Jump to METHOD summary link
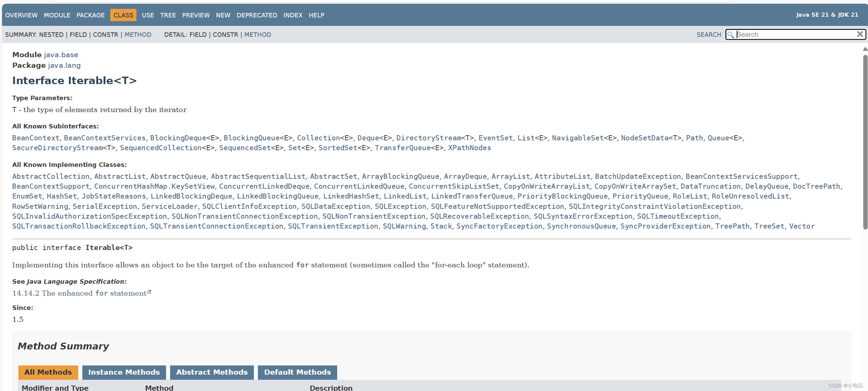This screenshot has height=391, width=868. click(x=138, y=35)
